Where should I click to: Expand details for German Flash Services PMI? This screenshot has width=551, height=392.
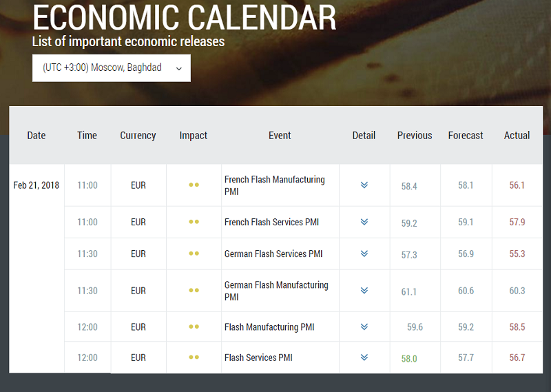pyautogui.click(x=364, y=254)
